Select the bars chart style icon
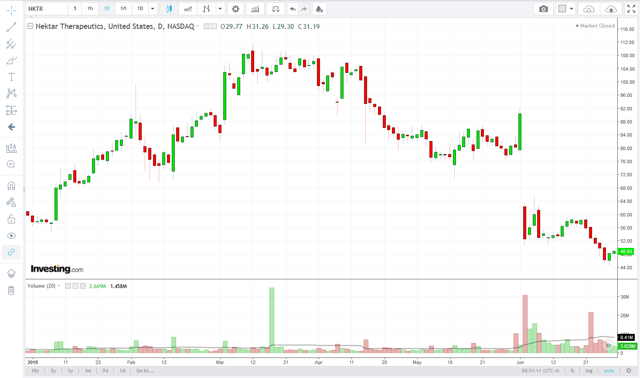This screenshot has height=378, width=640. [207, 9]
